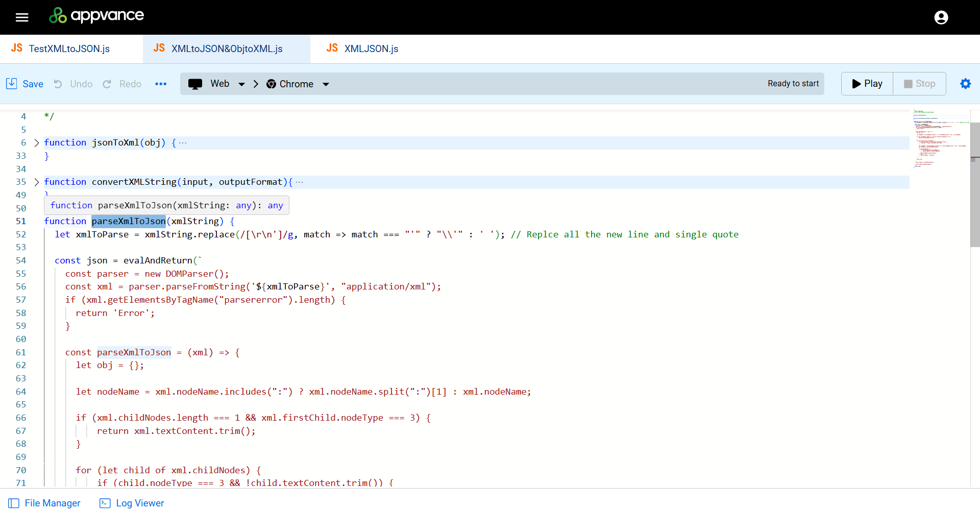
Task: Click the const parseXmlToJson on line 61
Action: pyautogui.click(x=134, y=352)
